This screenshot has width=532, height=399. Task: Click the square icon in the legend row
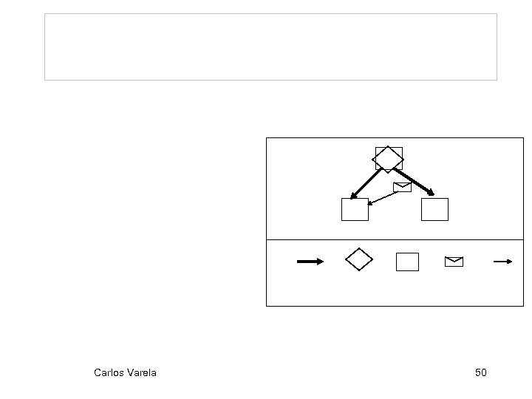[x=407, y=262]
